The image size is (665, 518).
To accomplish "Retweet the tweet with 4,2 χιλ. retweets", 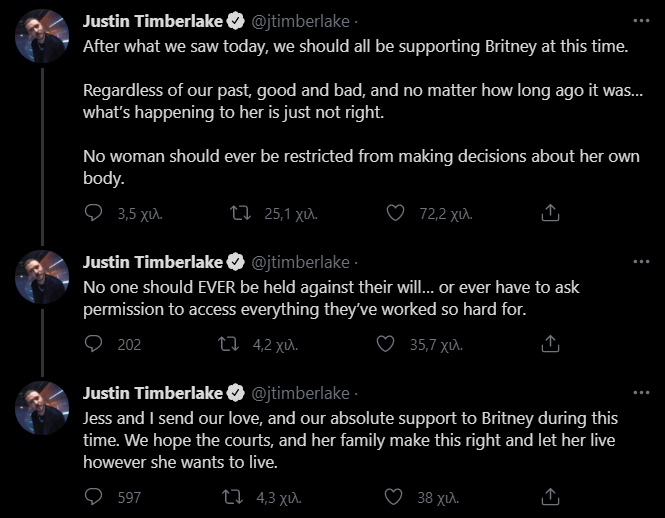I will 229,344.
